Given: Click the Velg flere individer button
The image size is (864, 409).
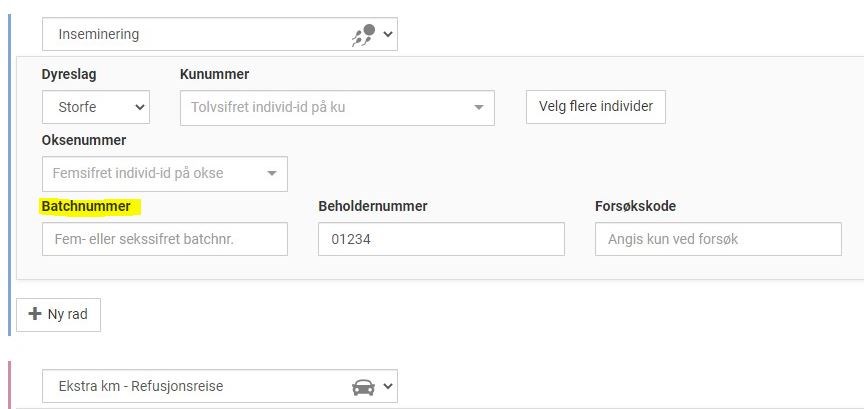Looking at the screenshot, I should [596, 107].
